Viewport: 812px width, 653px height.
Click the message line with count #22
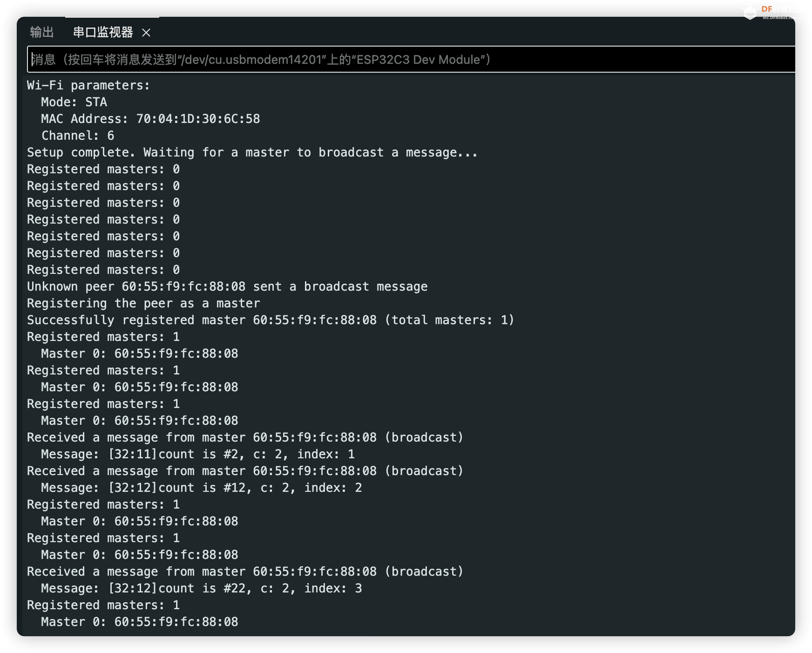pyautogui.click(x=201, y=589)
